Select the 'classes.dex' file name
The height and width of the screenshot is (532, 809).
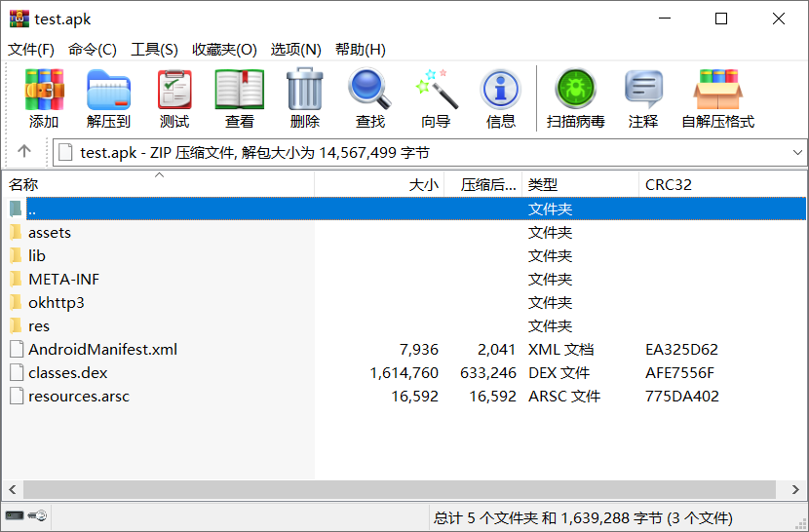coord(68,372)
